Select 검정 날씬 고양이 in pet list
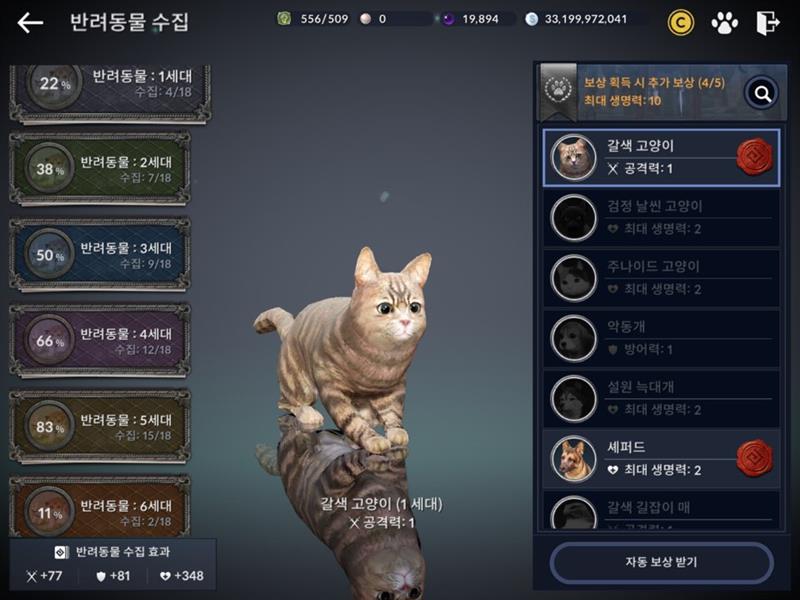 point(661,217)
